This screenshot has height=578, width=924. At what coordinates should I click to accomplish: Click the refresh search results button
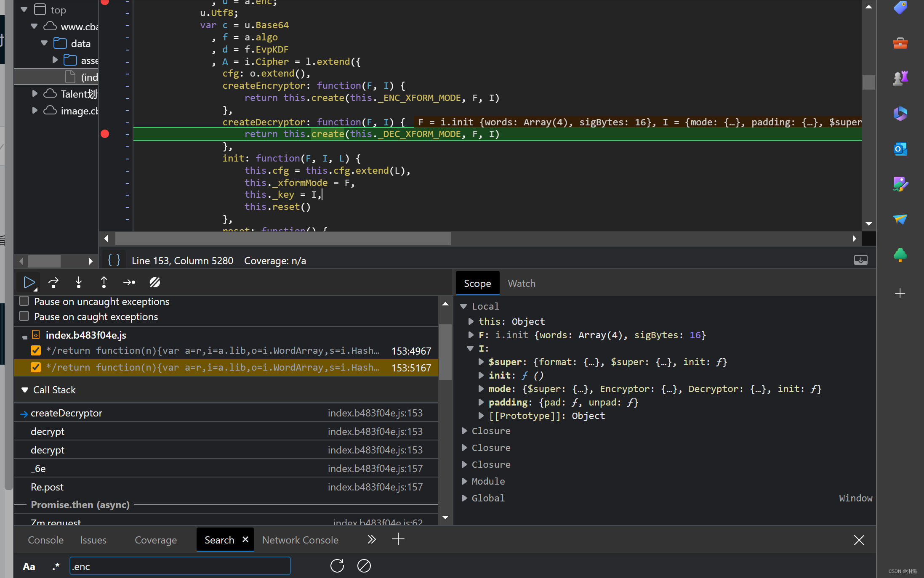coord(337,565)
